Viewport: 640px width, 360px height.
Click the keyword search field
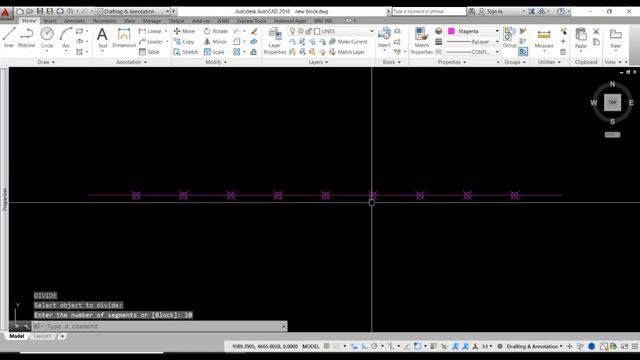[429, 11]
